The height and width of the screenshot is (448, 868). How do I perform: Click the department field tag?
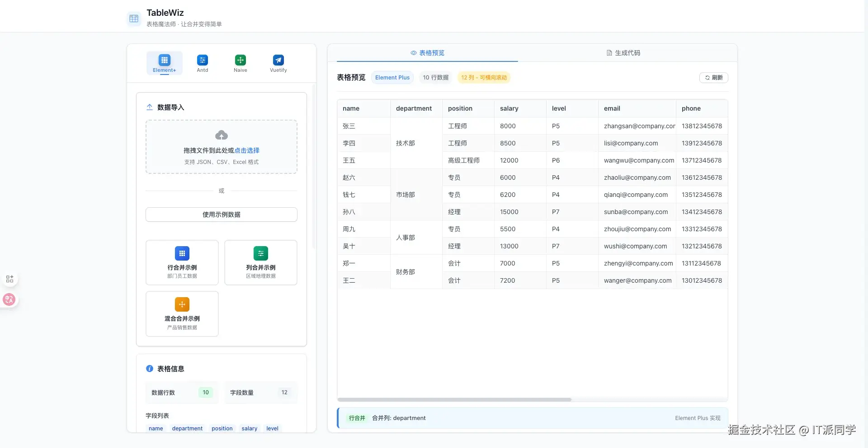tap(187, 429)
